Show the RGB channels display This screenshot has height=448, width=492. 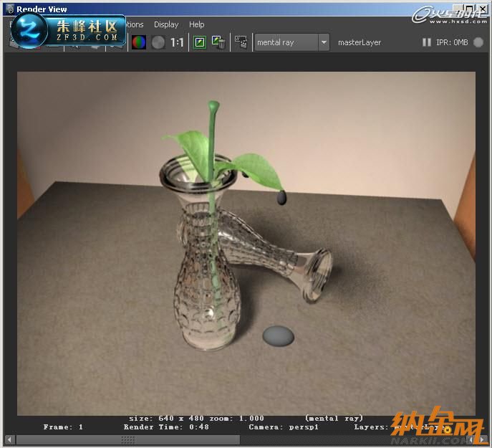(139, 42)
